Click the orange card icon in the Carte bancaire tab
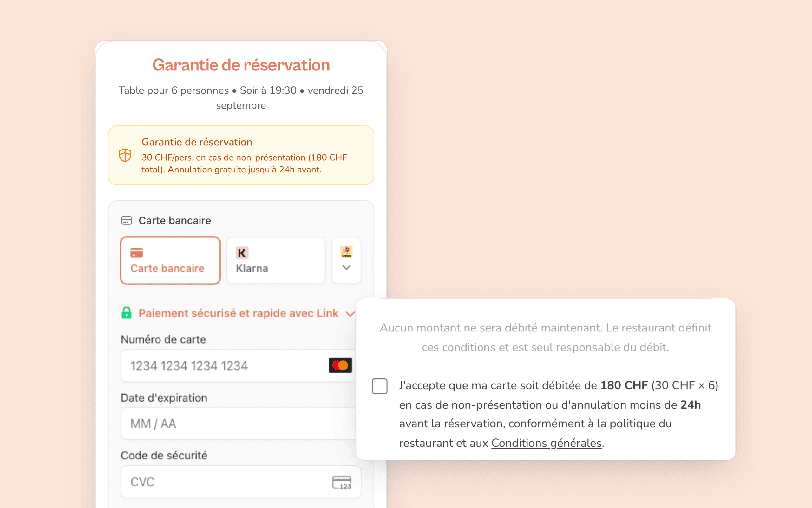812x508 pixels. click(x=137, y=253)
